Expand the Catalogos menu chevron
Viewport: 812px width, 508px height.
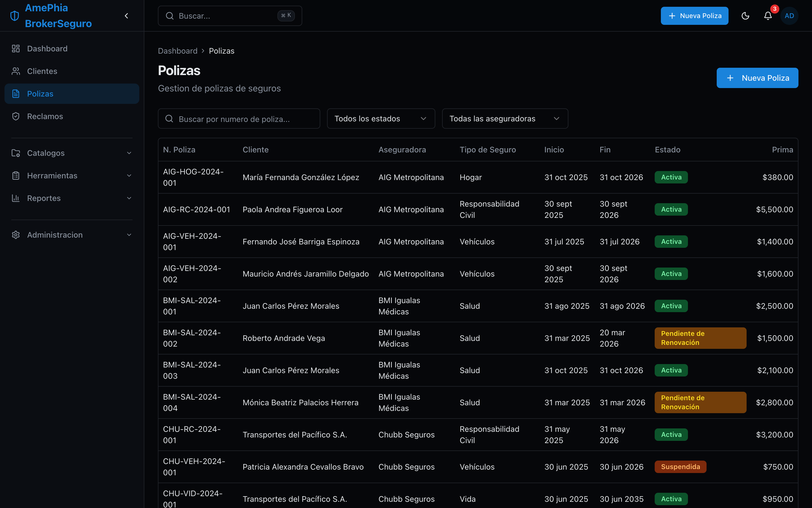129,153
